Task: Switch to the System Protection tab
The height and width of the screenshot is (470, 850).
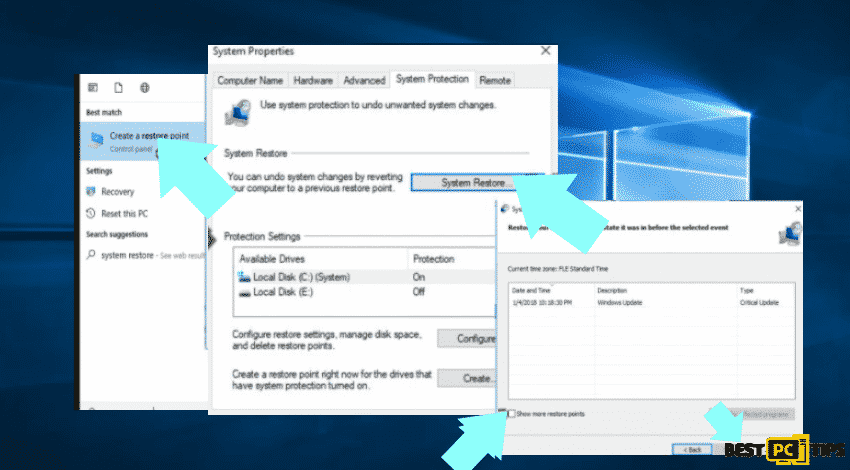Action: tap(432, 79)
